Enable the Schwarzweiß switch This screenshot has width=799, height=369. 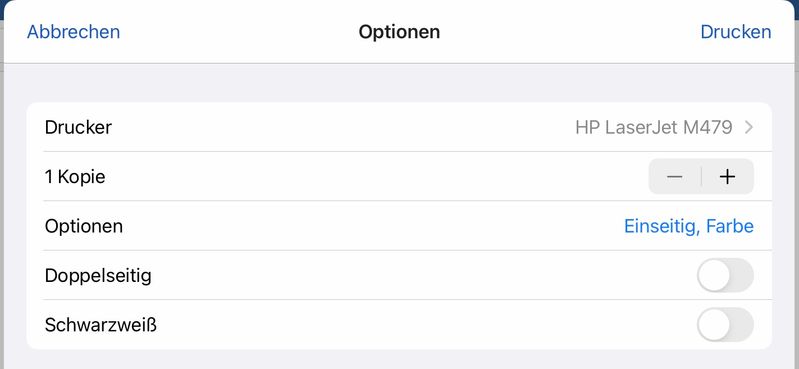coord(725,325)
